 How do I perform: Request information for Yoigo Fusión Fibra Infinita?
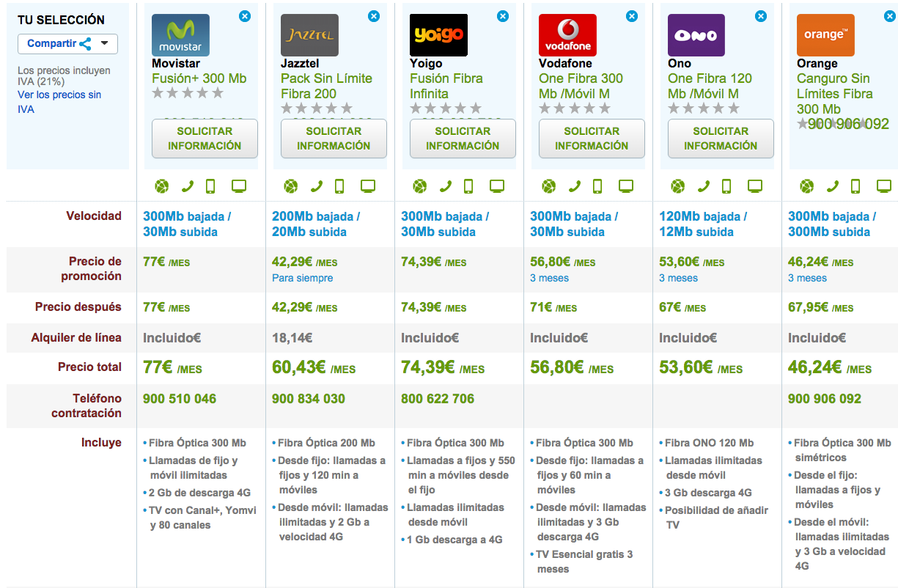[463, 139]
